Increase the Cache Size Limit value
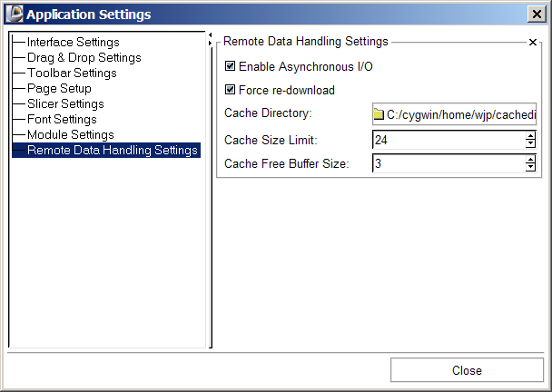The width and height of the screenshot is (552, 392). tap(530, 136)
